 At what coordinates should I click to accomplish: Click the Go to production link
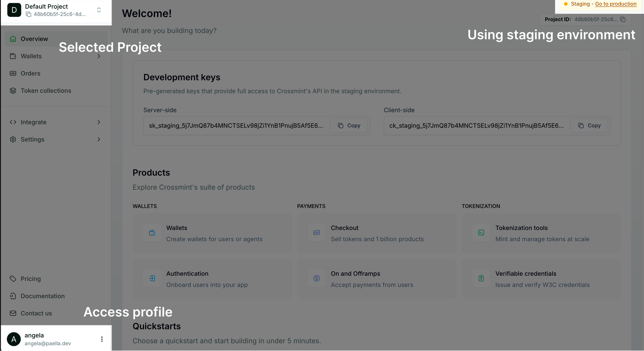[x=616, y=4]
